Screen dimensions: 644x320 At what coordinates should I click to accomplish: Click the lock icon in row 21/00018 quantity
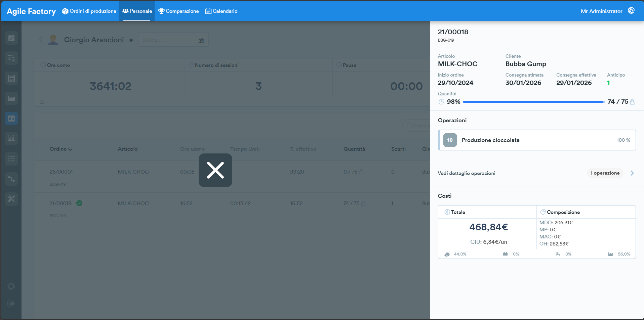click(363, 203)
